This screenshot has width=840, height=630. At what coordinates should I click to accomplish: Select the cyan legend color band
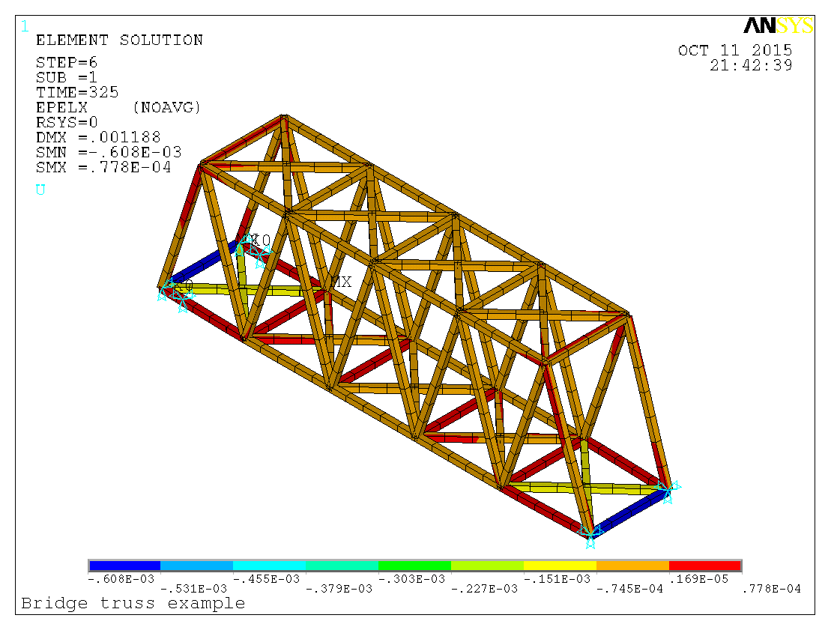[269, 566]
